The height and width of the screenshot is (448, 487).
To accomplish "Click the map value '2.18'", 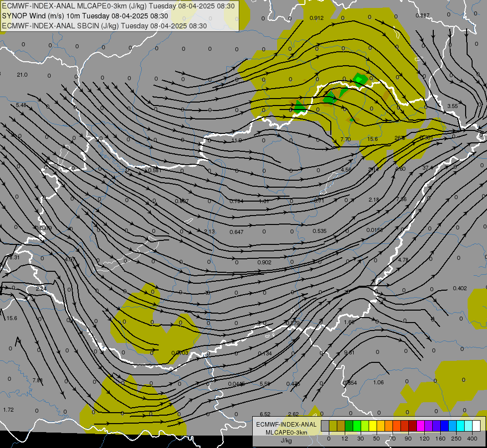I will (374, 200).
